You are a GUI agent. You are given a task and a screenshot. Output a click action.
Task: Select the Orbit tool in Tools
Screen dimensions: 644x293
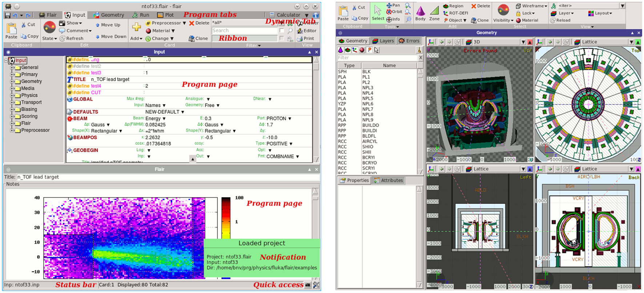click(394, 12)
